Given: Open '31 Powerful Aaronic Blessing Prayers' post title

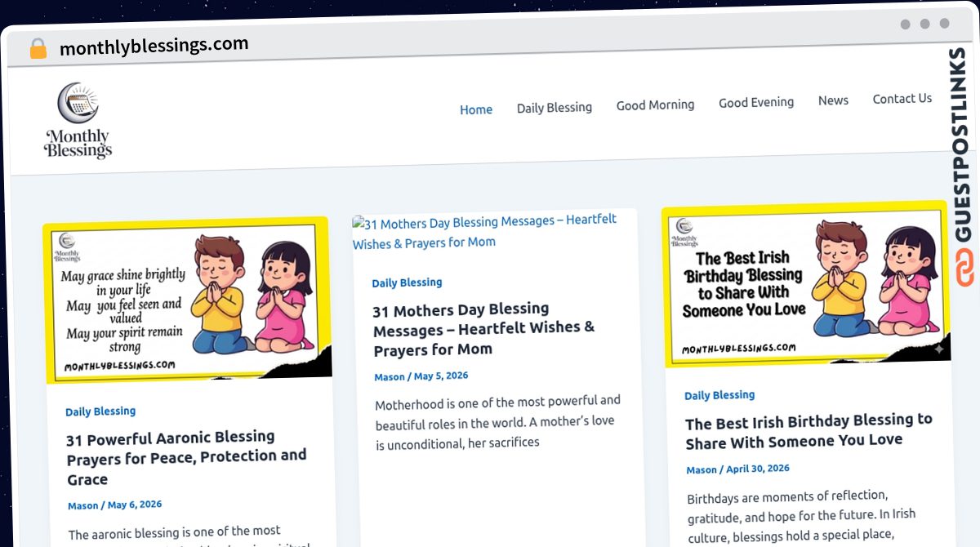Looking at the screenshot, I should [187, 458].
